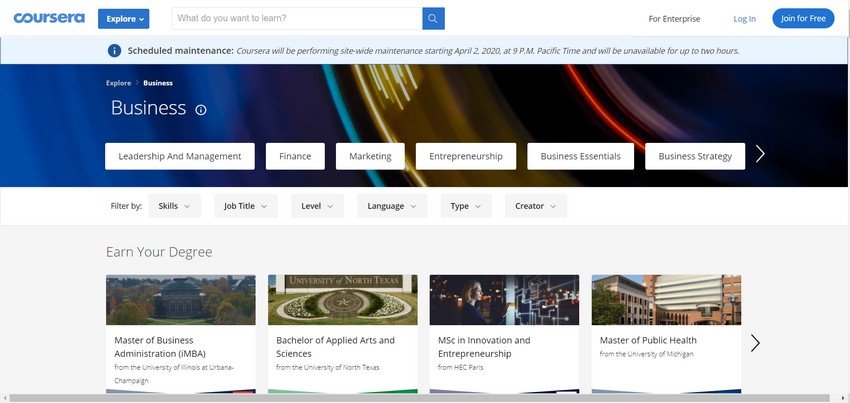The image size is (850, 403).
Task: Expand the Level filter
Action: pos(317,206)
